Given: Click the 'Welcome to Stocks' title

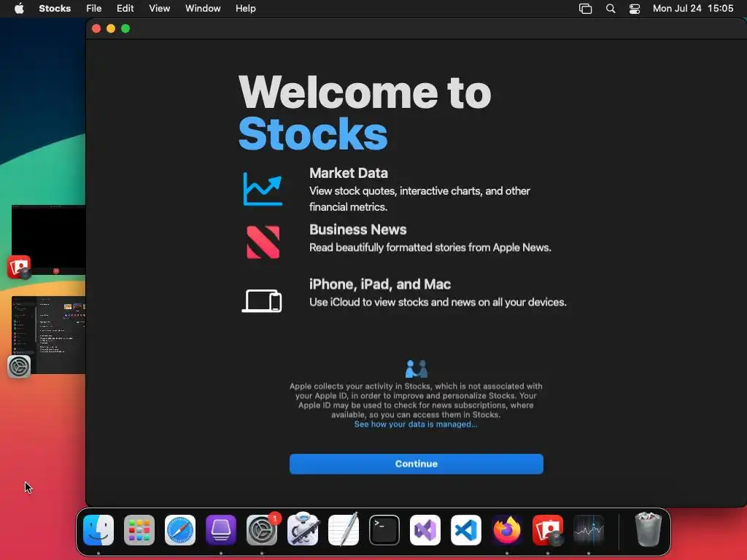Looking at the screenshot, I should coord(365,113).
